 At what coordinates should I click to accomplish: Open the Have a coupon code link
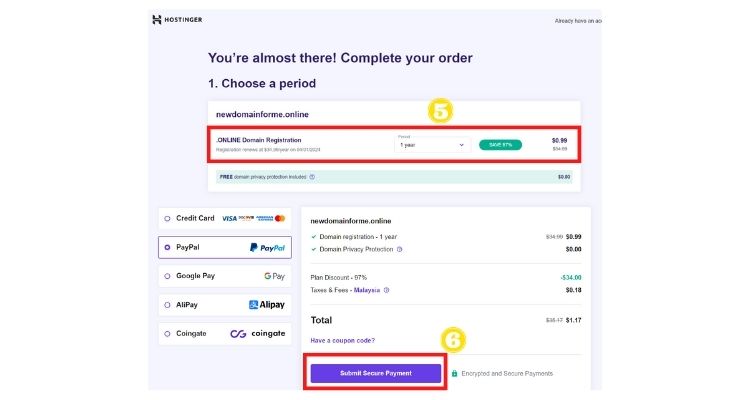pos(342,341)
